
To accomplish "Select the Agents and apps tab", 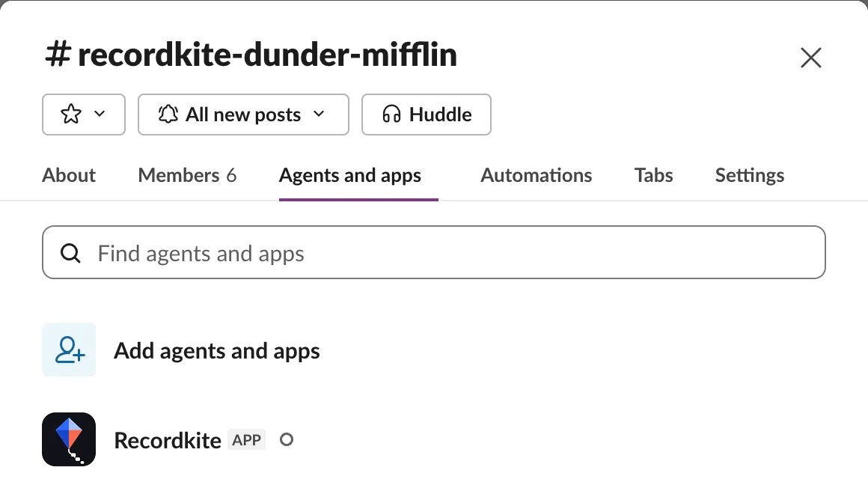I will coord(350,175).
